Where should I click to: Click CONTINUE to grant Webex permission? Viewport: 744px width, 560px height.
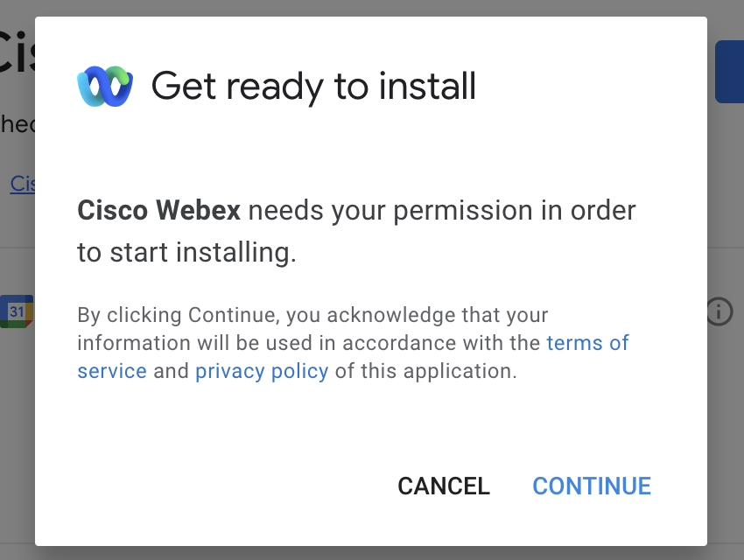(592, 486)
